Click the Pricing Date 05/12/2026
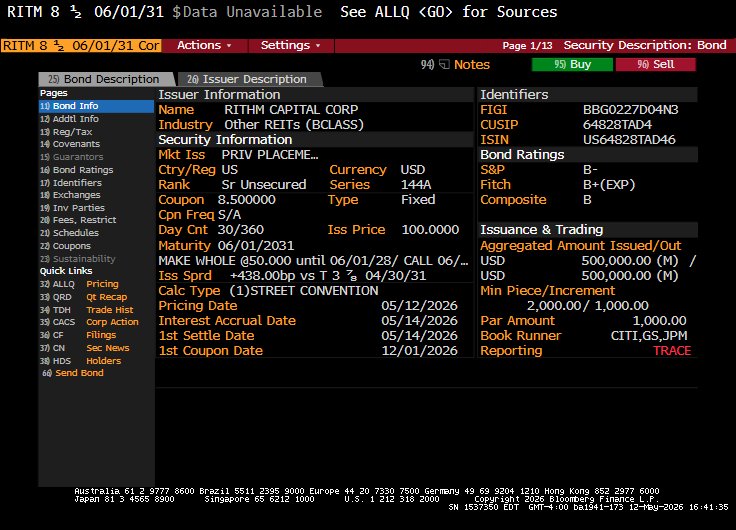 click(419, 306)
